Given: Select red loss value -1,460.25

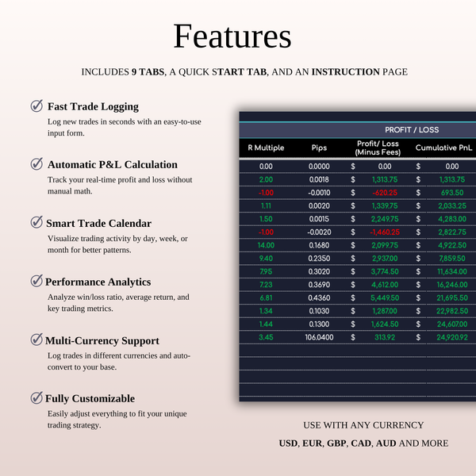Looking at the screenshot, I should click(385, 232).
